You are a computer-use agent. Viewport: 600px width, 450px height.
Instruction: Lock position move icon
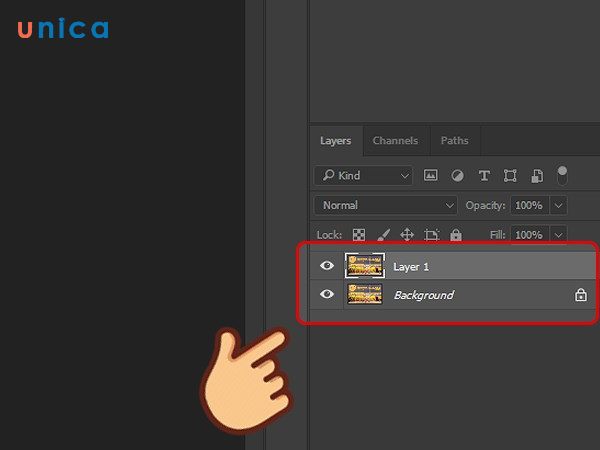[407, 234]
